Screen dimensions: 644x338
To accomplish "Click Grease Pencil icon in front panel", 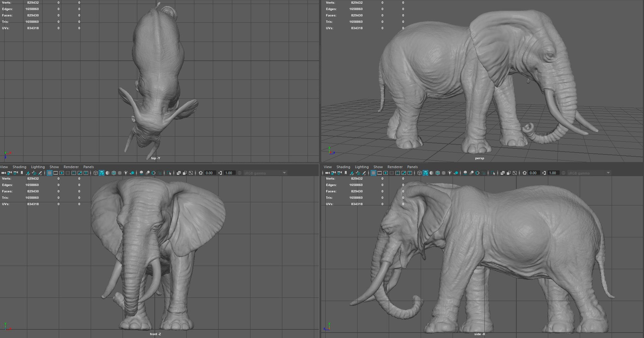I will pos(40,173).
